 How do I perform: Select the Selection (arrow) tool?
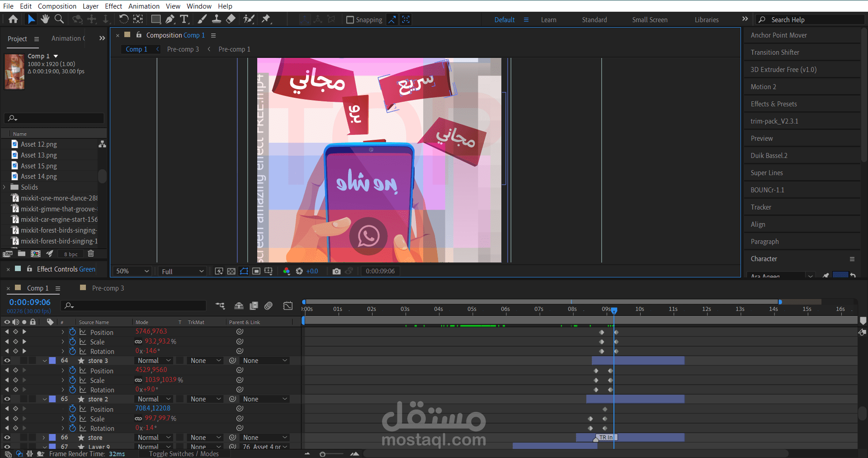pyautogui.click(x=31, y=19)
